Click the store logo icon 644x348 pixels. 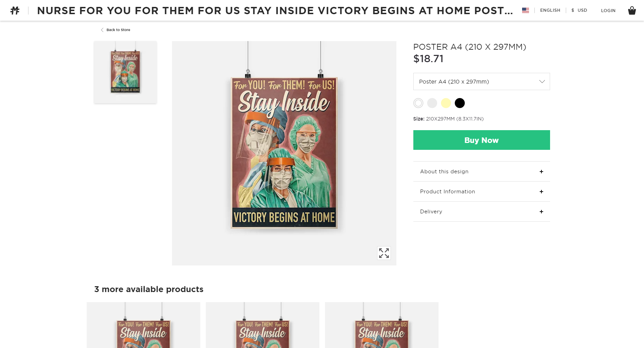(x=15, y=11)
